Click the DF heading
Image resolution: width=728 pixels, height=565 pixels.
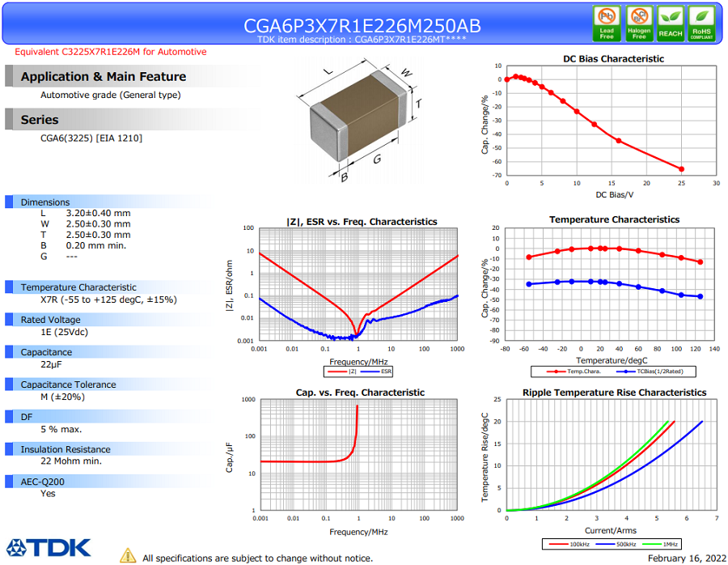27,417
